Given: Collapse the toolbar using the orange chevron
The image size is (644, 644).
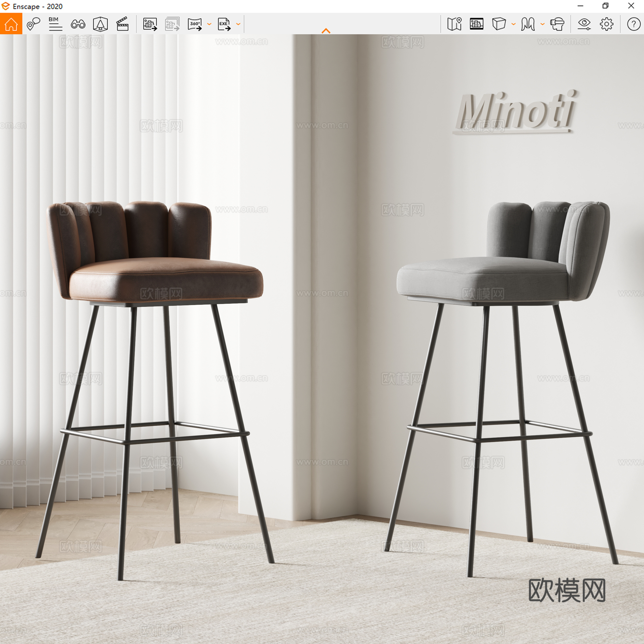Looking at the screenshot, I should pyautogui.click(x=326, y=30).
